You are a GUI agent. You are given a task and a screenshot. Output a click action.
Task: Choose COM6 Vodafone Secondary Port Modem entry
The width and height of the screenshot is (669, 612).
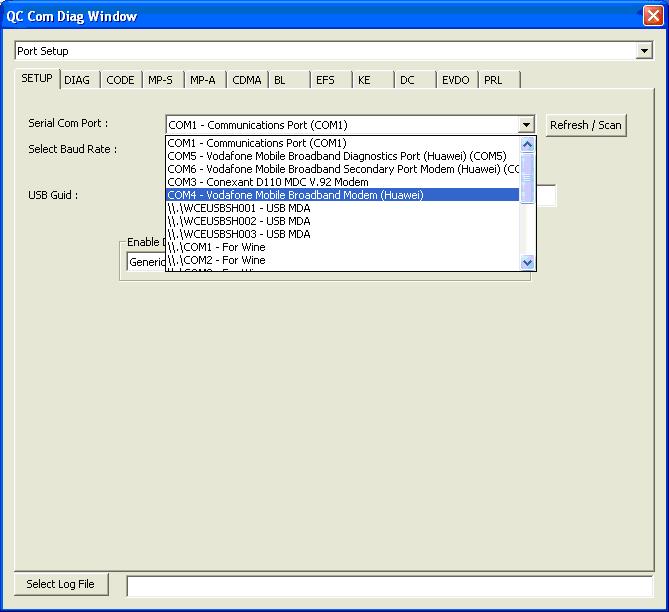(342, 169)
